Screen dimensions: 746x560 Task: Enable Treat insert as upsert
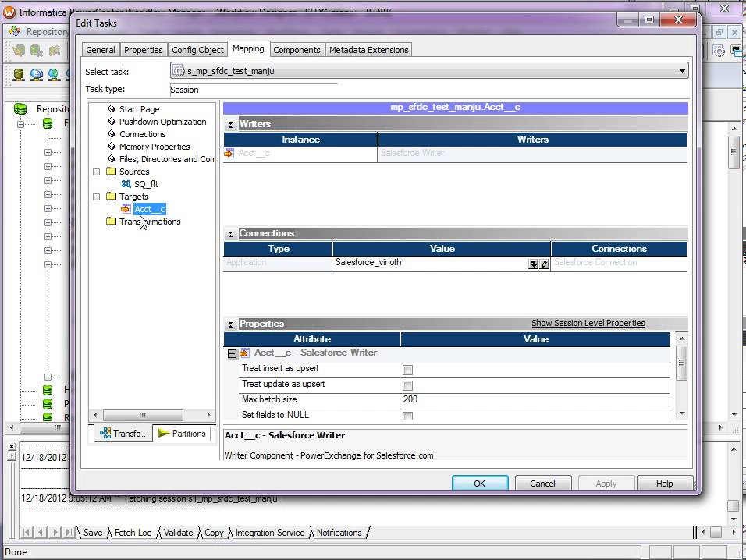pos(408,370)
